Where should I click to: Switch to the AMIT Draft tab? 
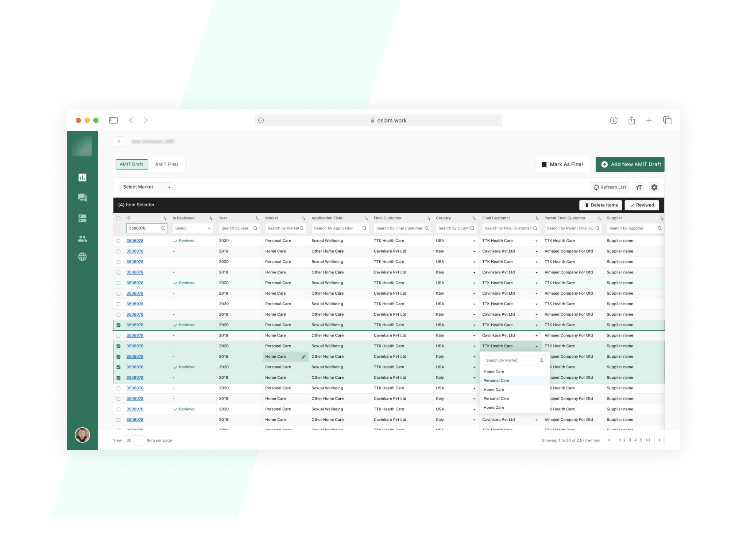(131, 164)
